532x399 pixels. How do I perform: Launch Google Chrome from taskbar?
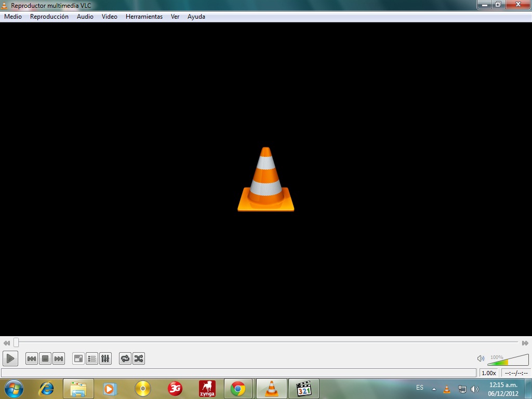(238, 389)
